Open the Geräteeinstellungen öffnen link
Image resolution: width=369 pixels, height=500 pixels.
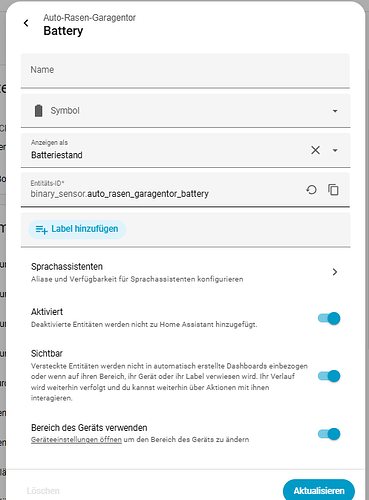[76, 440]
